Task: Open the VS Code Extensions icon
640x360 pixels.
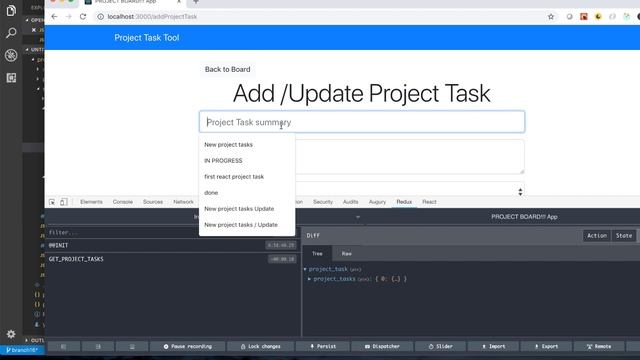Action: pos(11,78)
